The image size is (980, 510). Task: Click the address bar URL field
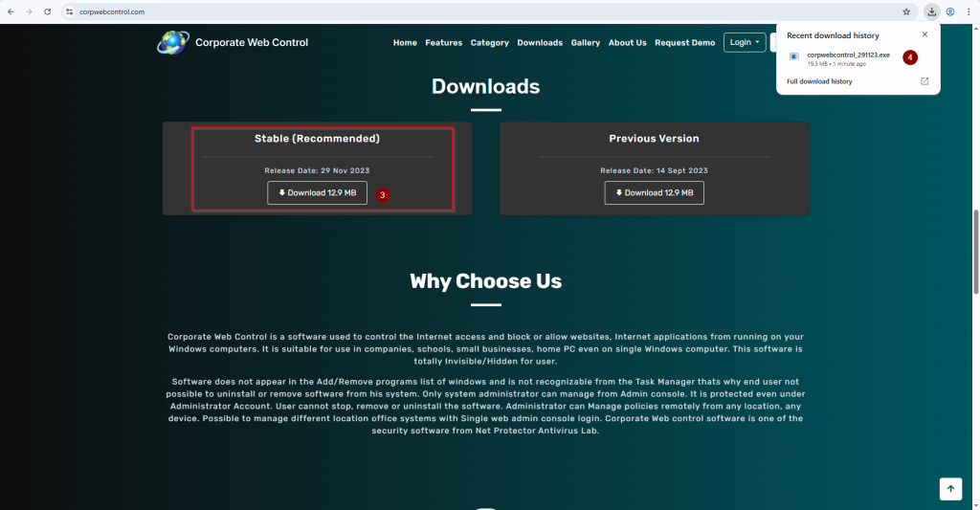pyautogui.click(x=479, y=11)
